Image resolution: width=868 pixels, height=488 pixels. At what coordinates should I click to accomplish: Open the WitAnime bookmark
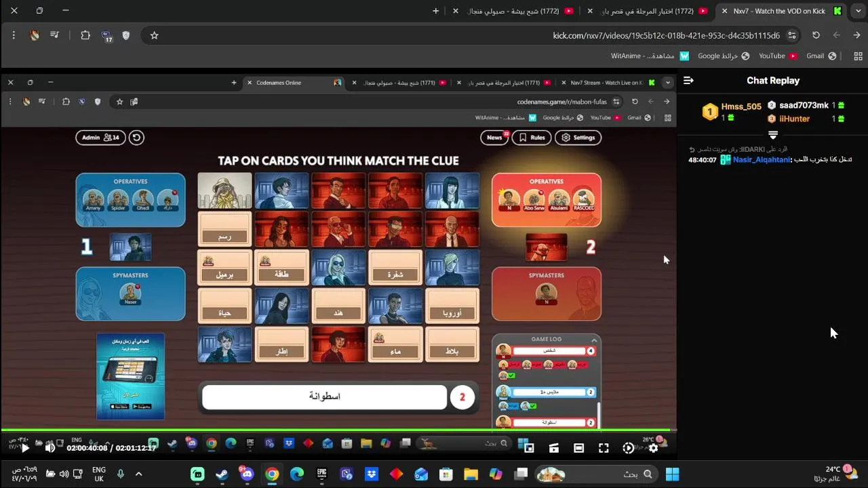click(x=650, y=56)
